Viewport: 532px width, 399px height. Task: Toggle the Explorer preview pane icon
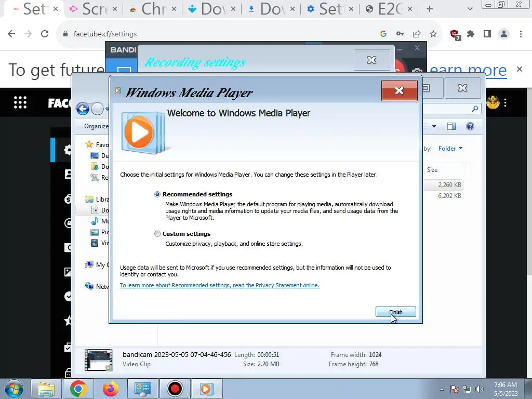(x=451, y=126)
